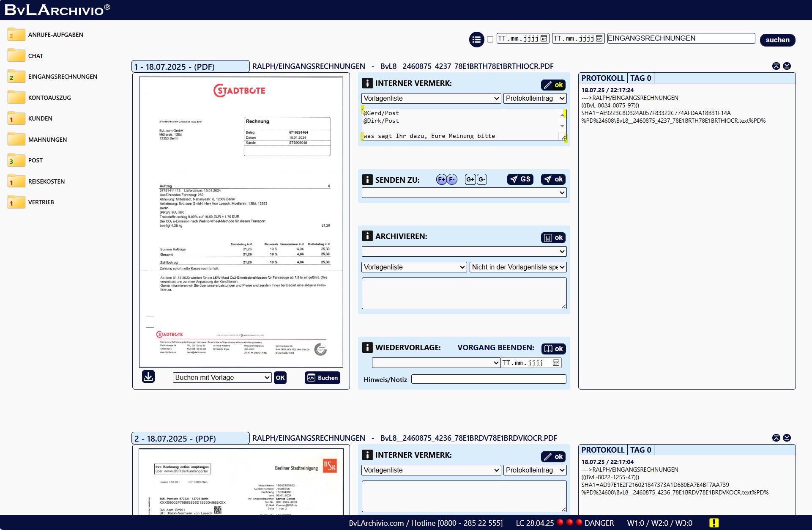Click the list menu icon beside search
The image size is (812, 530).
point(476,40)
